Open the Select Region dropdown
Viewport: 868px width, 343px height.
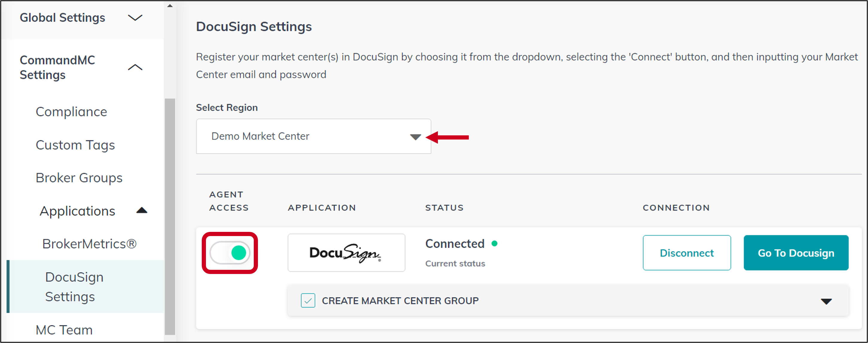pos(415,137)
